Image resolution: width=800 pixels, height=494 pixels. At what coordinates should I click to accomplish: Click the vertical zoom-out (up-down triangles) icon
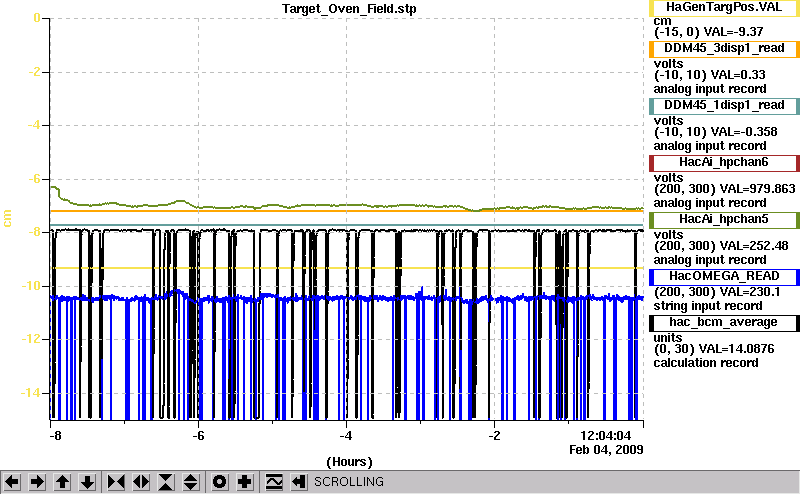(190, 482)
